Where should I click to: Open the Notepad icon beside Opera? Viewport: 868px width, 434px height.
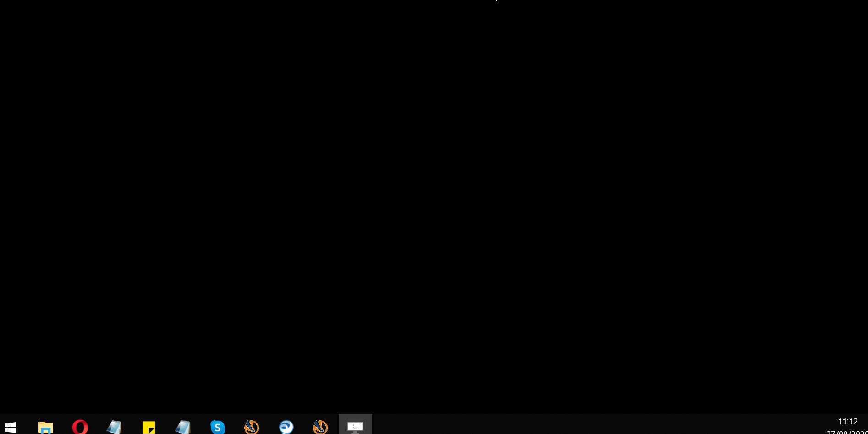tap(114, 427)
